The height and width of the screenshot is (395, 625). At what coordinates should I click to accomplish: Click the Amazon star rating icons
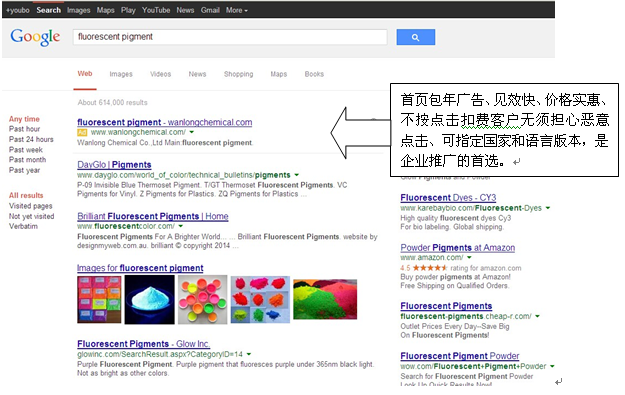(430, 268)
